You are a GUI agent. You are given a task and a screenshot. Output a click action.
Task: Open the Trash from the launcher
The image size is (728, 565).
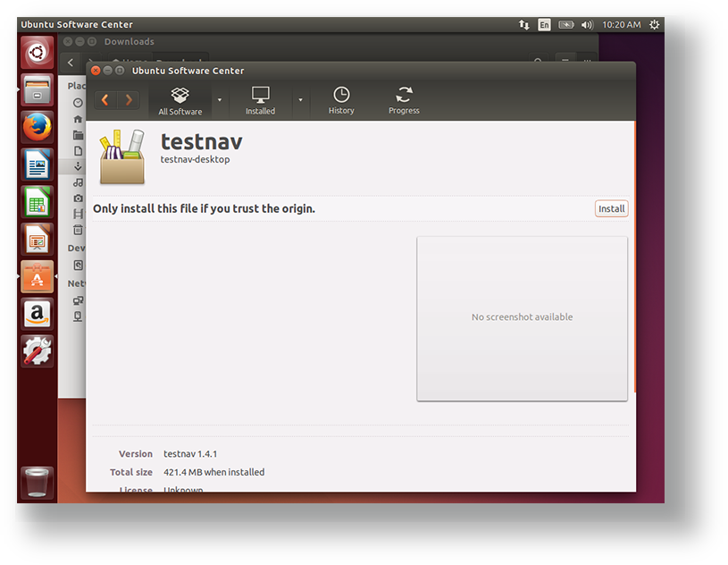(x=38, y=483)
